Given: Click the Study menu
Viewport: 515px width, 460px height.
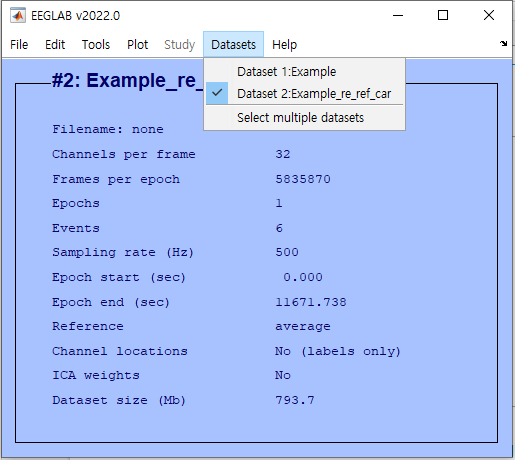Looking at the screenshot, I should coord(179,45).
